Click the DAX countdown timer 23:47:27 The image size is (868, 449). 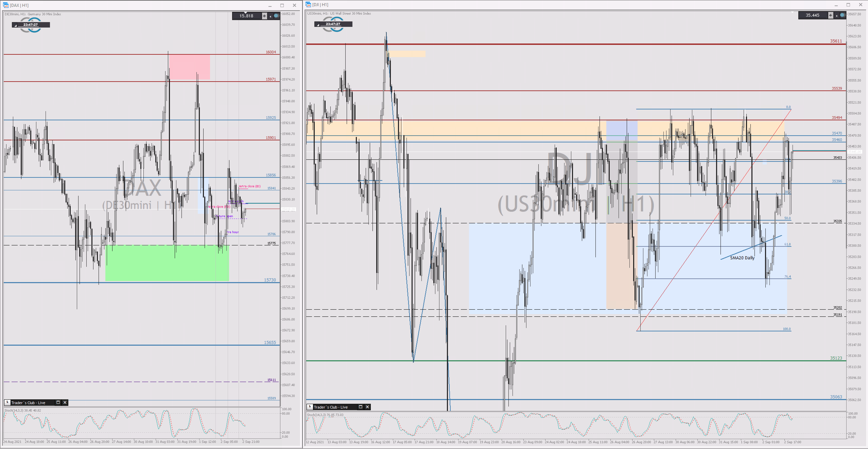point(31,25)
